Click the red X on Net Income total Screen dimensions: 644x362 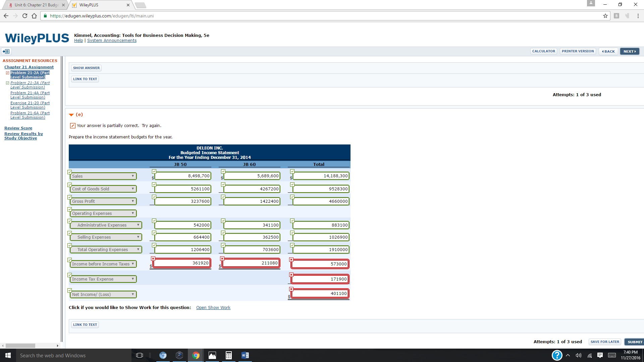(291, 289)
